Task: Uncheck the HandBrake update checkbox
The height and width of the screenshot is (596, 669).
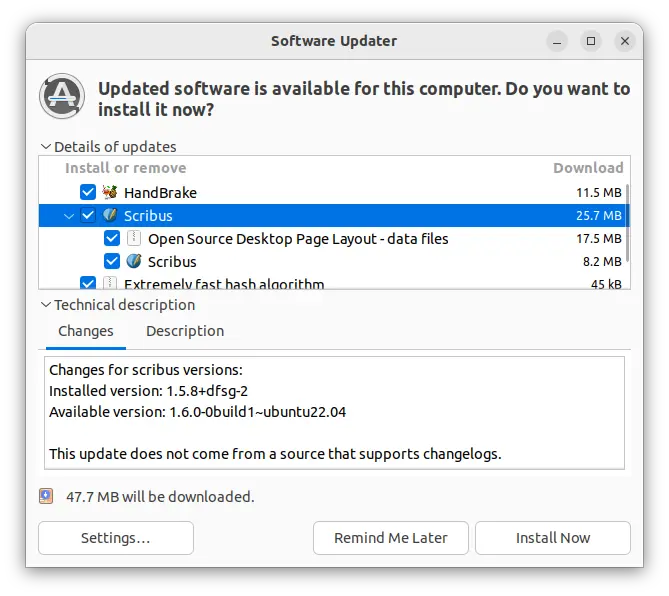Action: [88, 192]
